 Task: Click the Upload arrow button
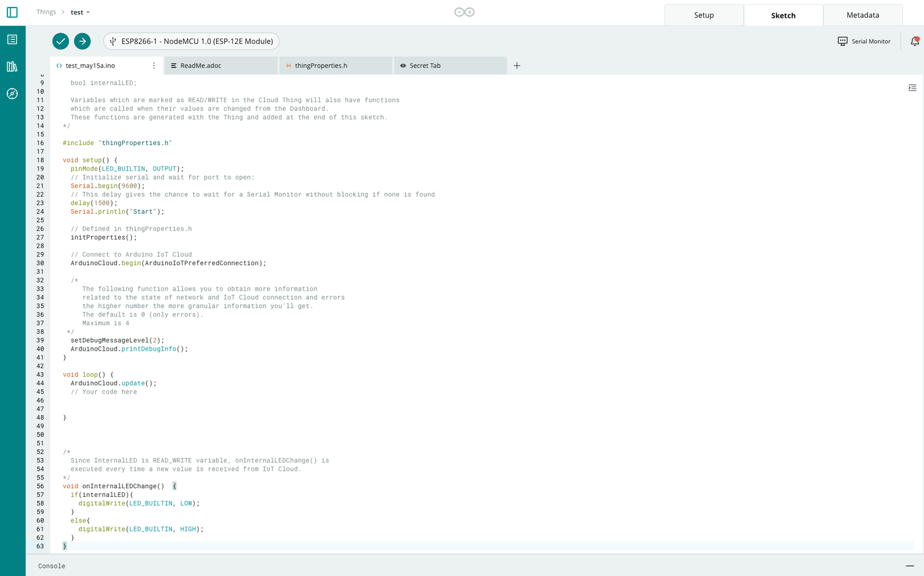point(83,41)
